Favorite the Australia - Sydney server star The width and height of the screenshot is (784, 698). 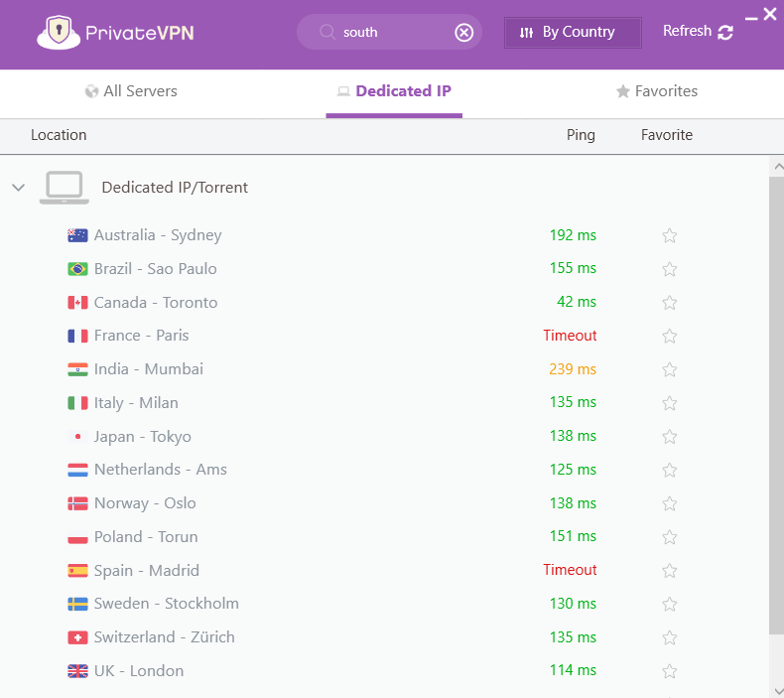[670, 235]
